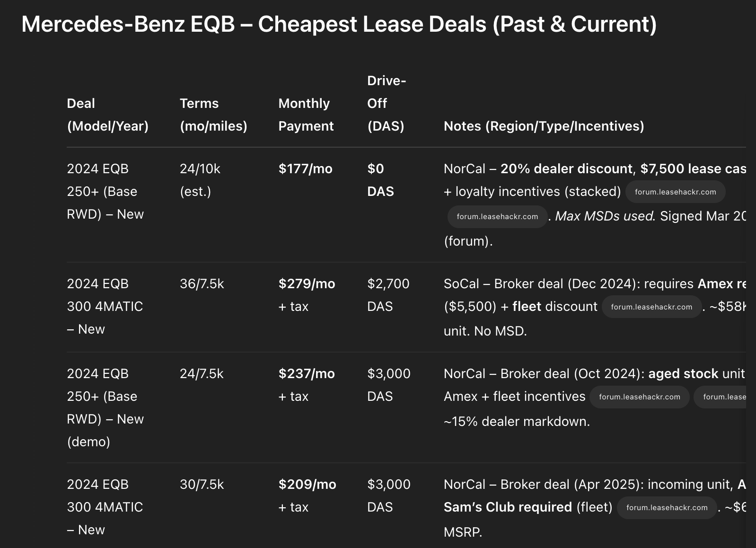The image size is (756, 548).
Task: Open the cut-off citation pill after fleet incentives
Action: (720, 397)
